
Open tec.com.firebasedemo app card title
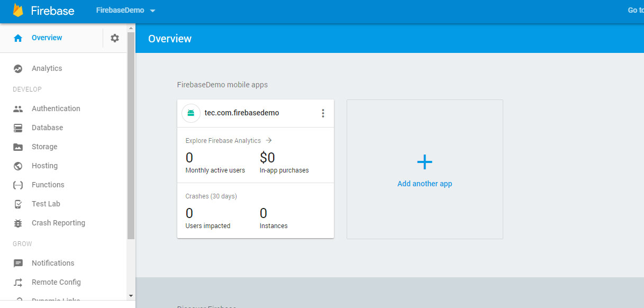tap(242, 113)
